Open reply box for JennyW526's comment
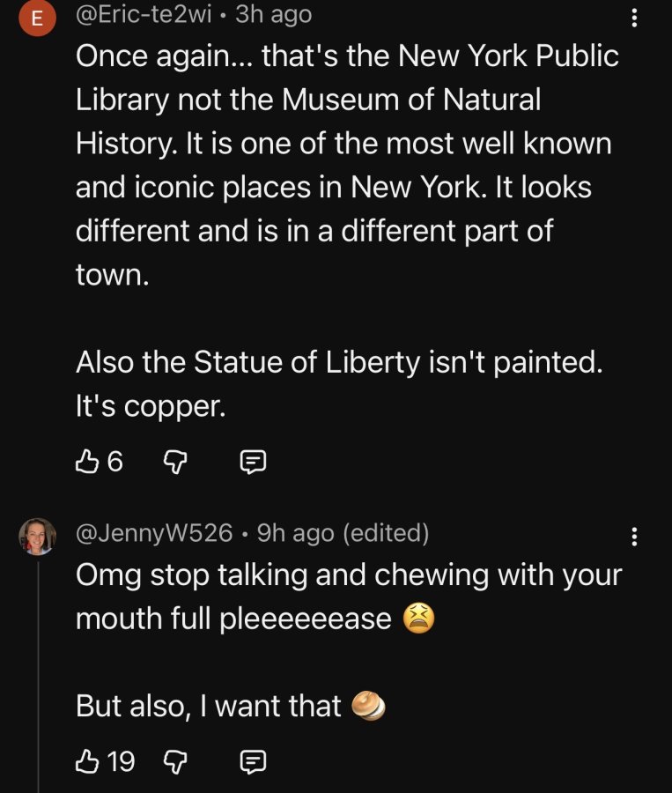This screenshot has height=793, width=672. (x=252, y=761)
